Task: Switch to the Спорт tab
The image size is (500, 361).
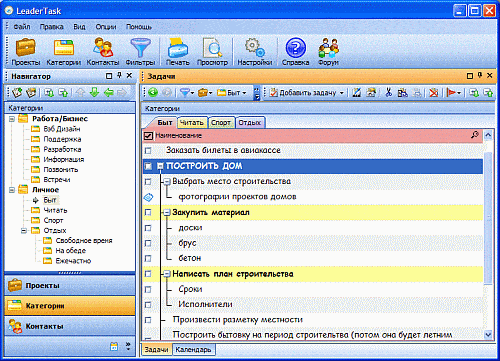Action: click(221, 123)
